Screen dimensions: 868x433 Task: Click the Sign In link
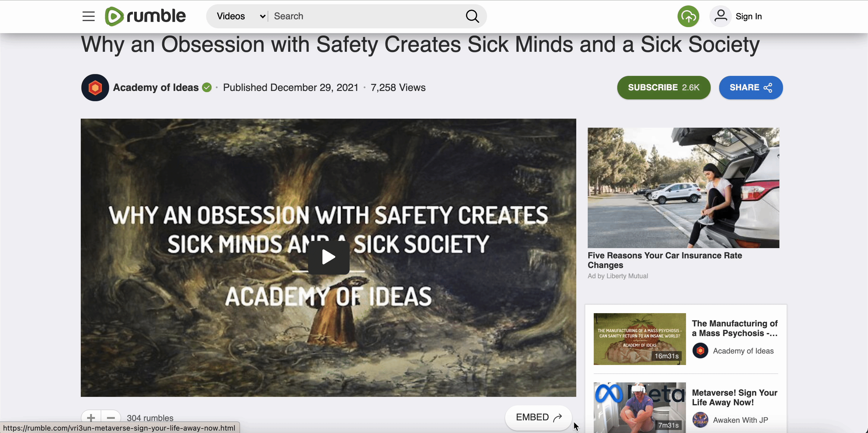pyautogui.click(x=748, y=16)
